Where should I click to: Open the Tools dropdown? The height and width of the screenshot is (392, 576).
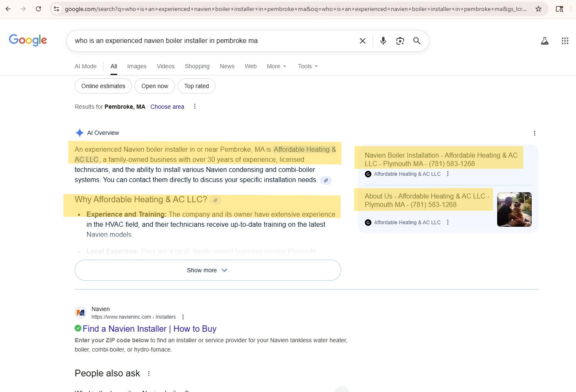click(307, 66)
